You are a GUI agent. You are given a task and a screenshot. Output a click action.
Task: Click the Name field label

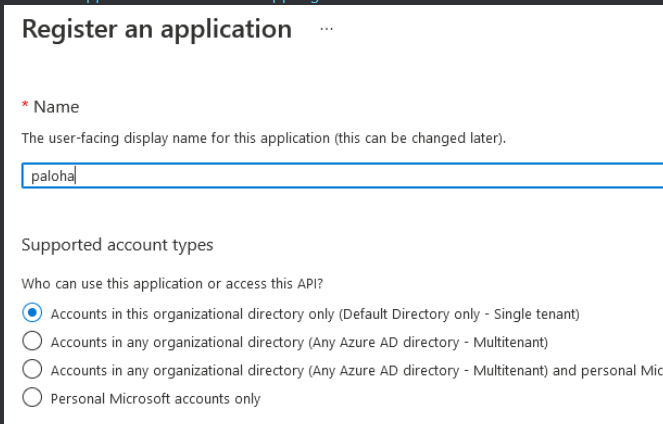click(57, 107)
